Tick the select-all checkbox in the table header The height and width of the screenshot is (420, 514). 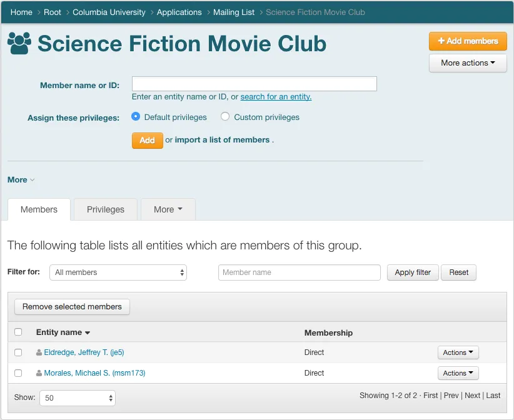pyautogui.click(x=18, y=332)
